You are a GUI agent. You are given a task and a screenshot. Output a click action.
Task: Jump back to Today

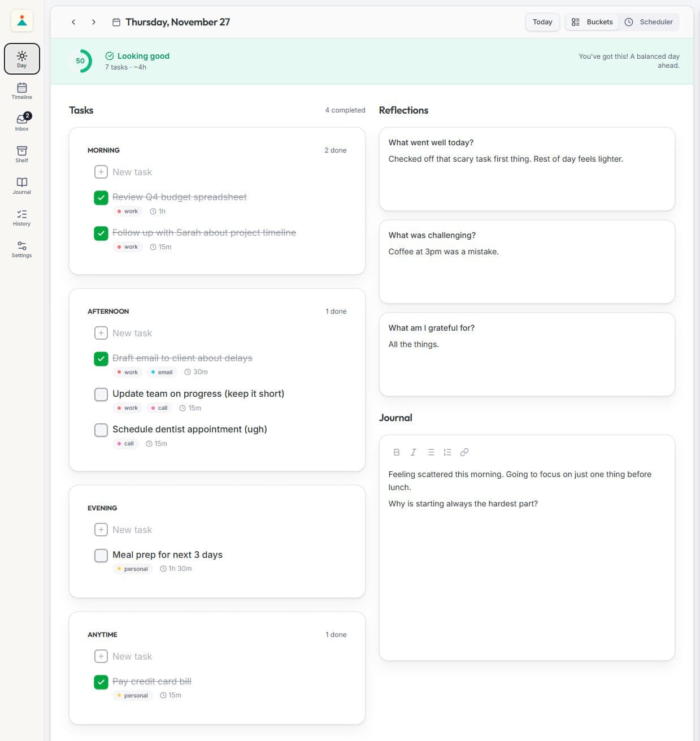click(x=542, y=21)
